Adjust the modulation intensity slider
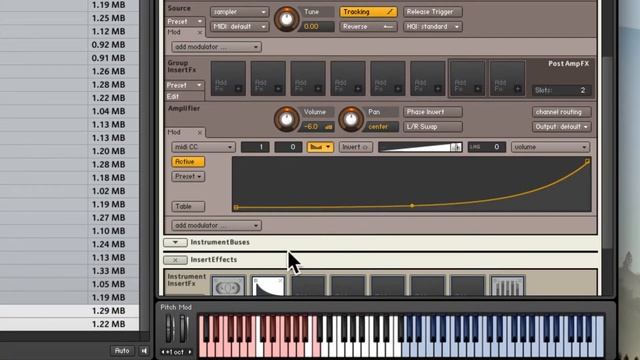Image resolution: width=640 pixels, height=360 pixels. point(420,147)
